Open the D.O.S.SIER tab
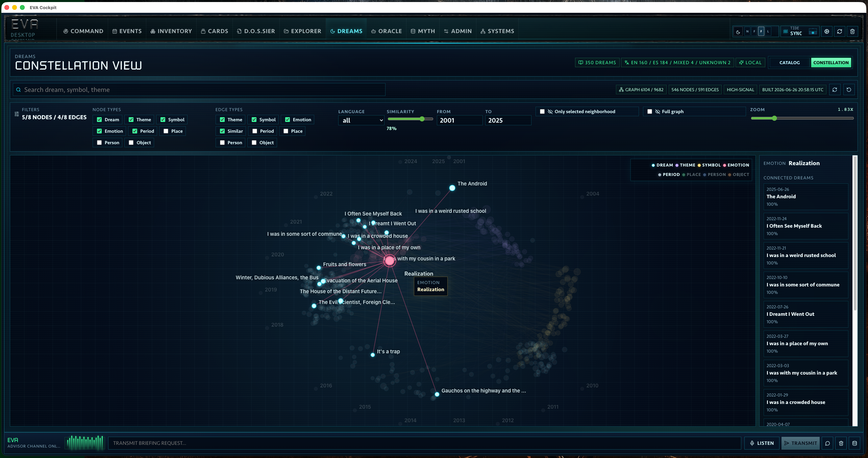This screenshot has height=458, width=868. [256, 31]
